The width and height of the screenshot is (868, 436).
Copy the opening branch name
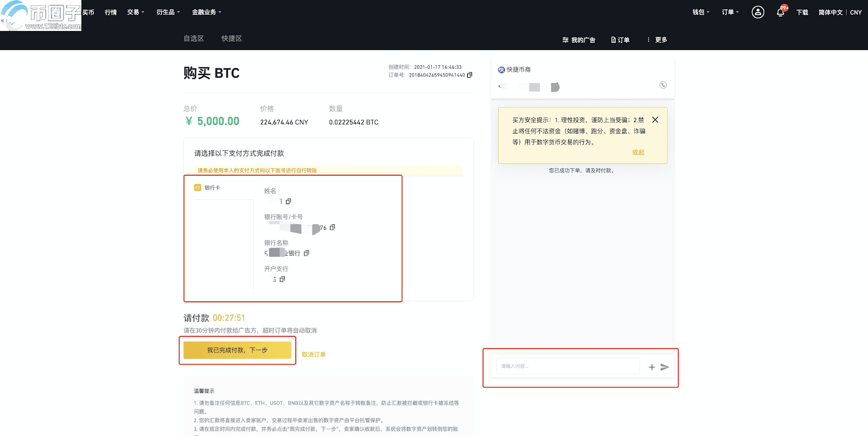[282, 280]
